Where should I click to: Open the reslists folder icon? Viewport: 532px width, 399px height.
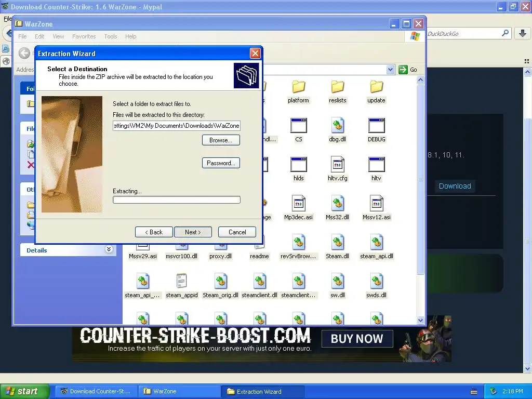pyautogui.click(x=337, y=87)
